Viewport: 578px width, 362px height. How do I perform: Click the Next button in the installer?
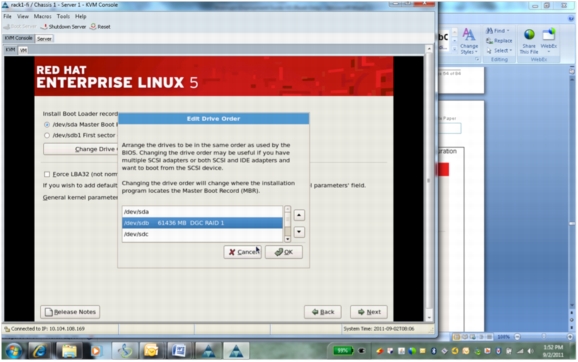click(369, 312)
